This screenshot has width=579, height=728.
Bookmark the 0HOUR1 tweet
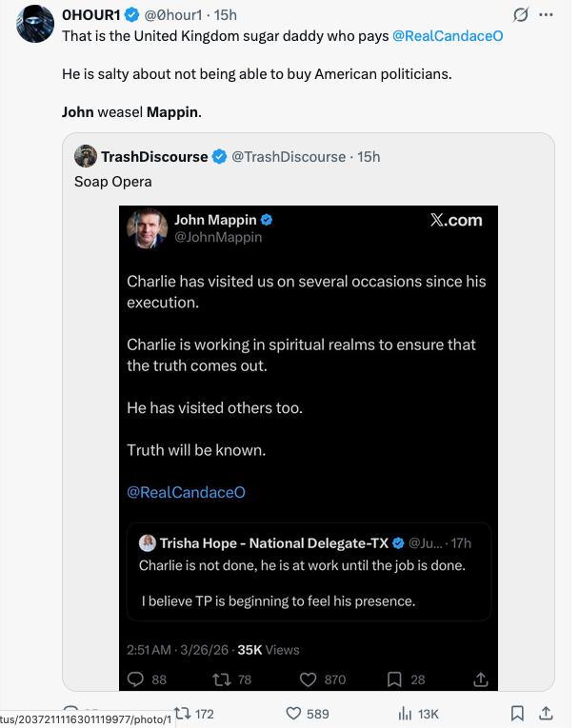click(517, 713)
